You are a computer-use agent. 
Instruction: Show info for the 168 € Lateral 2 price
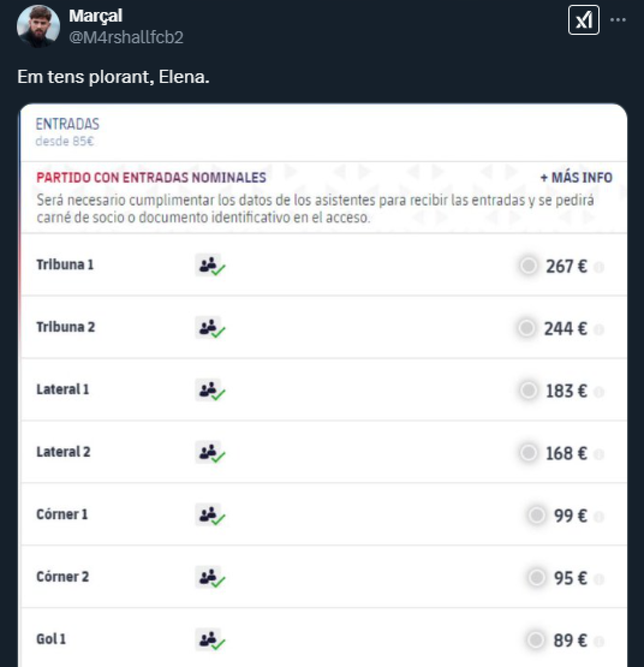(x=599, y=454)
